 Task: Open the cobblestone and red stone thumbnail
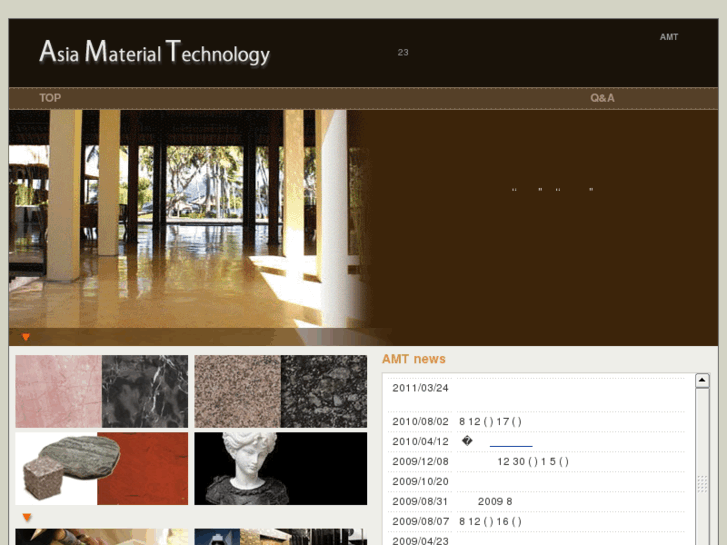[102, 468]
